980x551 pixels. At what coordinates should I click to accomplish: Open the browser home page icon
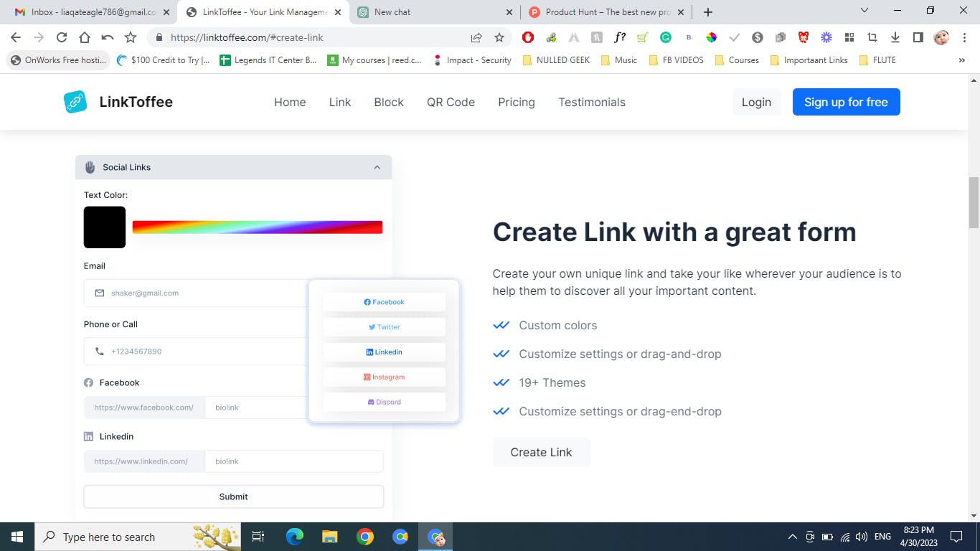coord(85,37)
